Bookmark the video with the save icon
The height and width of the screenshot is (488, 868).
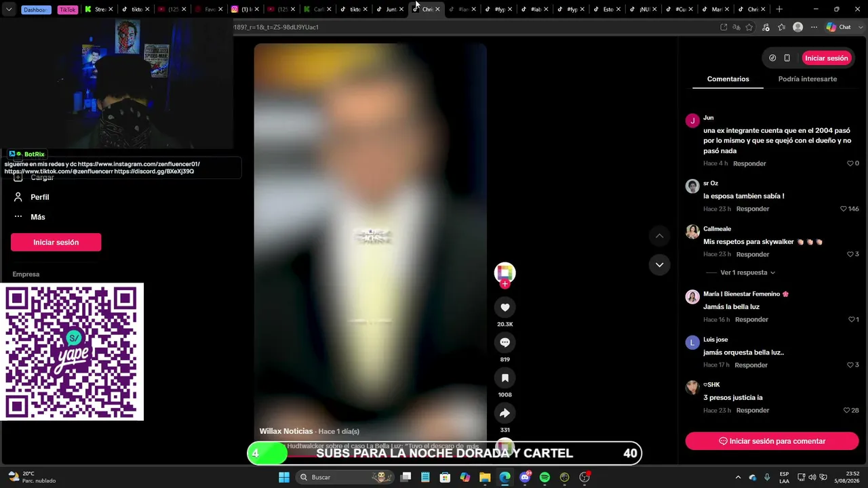pos(505,378)
